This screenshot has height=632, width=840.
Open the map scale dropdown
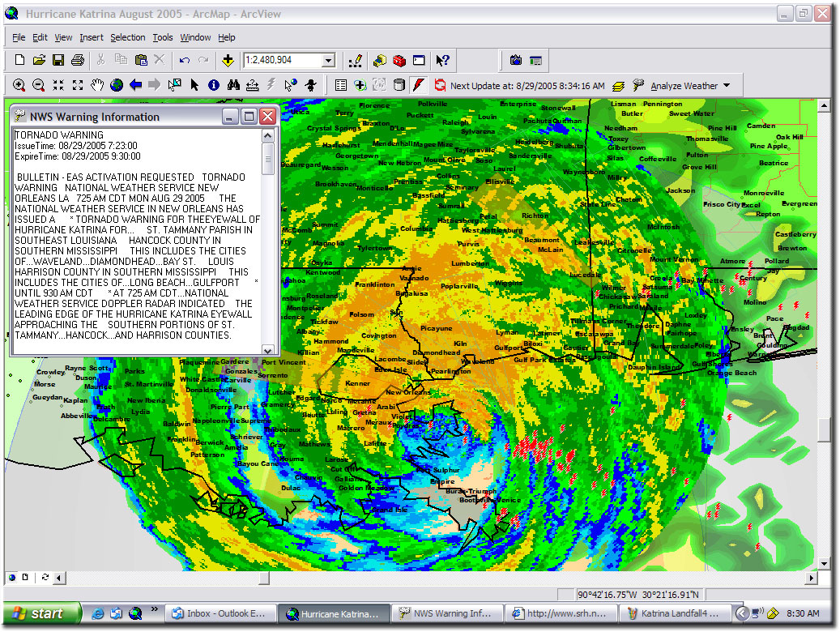click(328, 61)
